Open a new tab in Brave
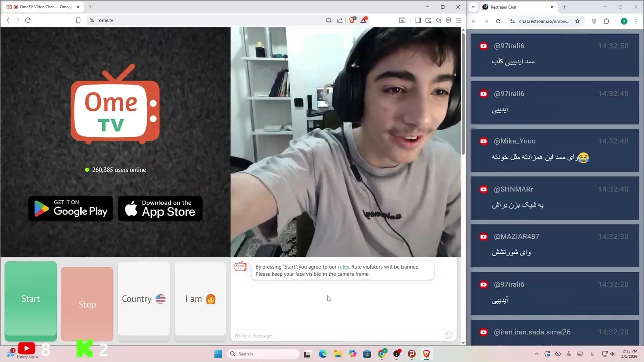The height and width of the screenshot is (362, 644). click(x=91, y=7)
